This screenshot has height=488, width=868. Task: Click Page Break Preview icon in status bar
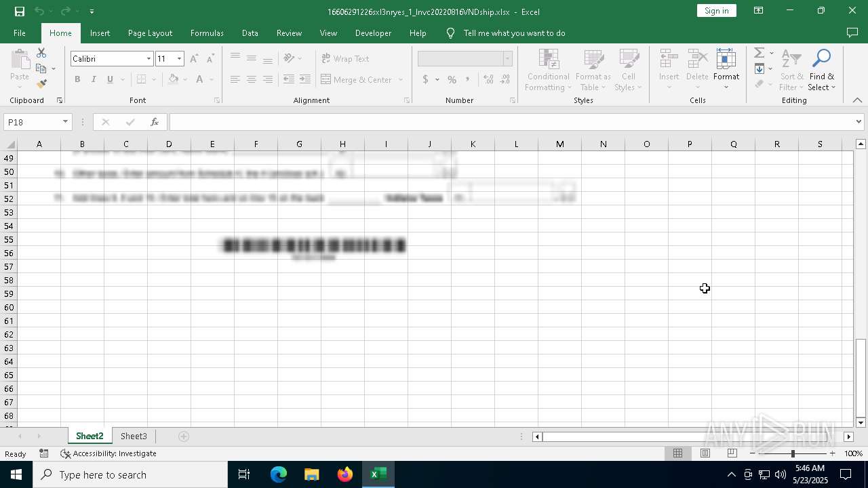732,453
